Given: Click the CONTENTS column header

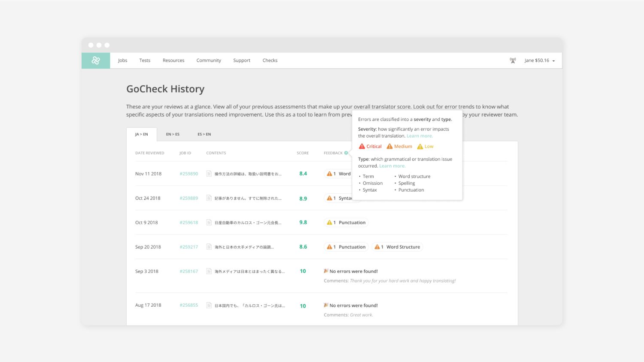Looking at the screenshot, I should click(x=216, y=153).
